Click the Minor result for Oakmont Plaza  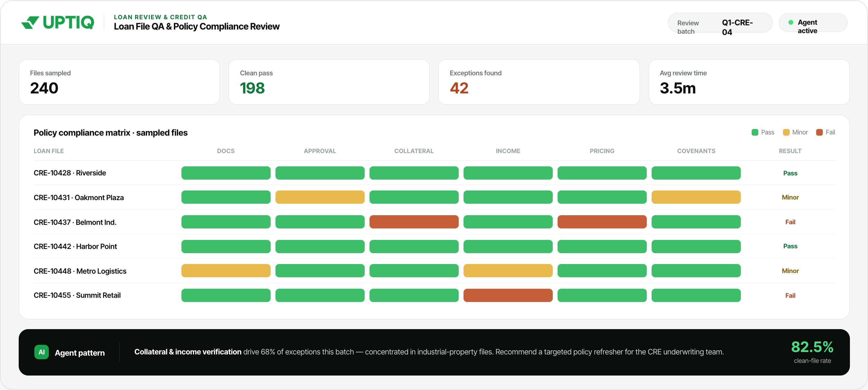(x=790, y=197)
